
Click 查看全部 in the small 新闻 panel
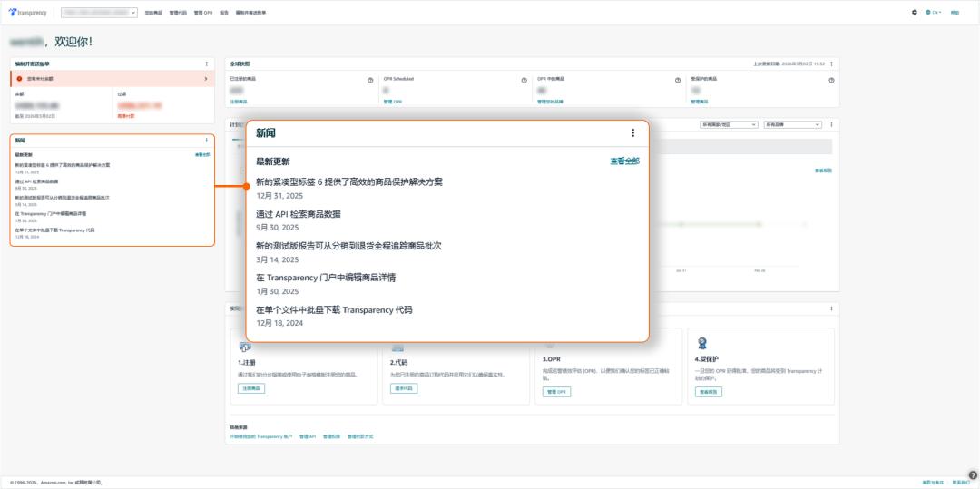[201, 154]
